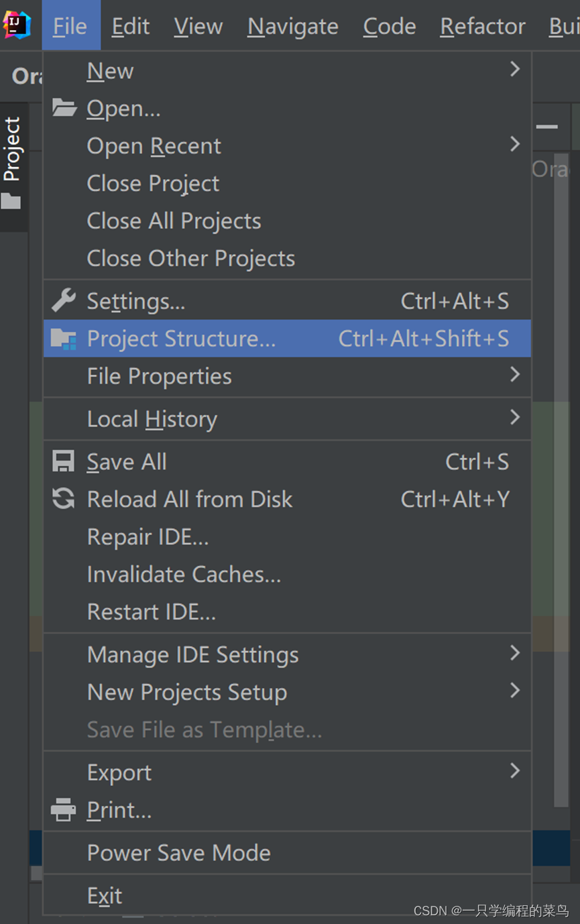Open the Project side panel tab
The image size is (580, 924).
coord(12,149)
